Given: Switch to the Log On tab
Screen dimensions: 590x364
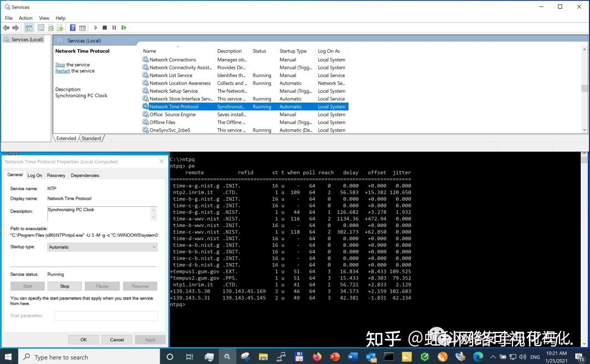Looking at the screenshot, I should (x=34, y=175).
